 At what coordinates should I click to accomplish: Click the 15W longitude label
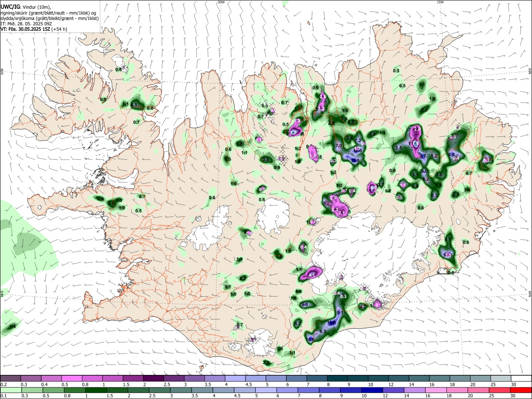pos(440,2)
